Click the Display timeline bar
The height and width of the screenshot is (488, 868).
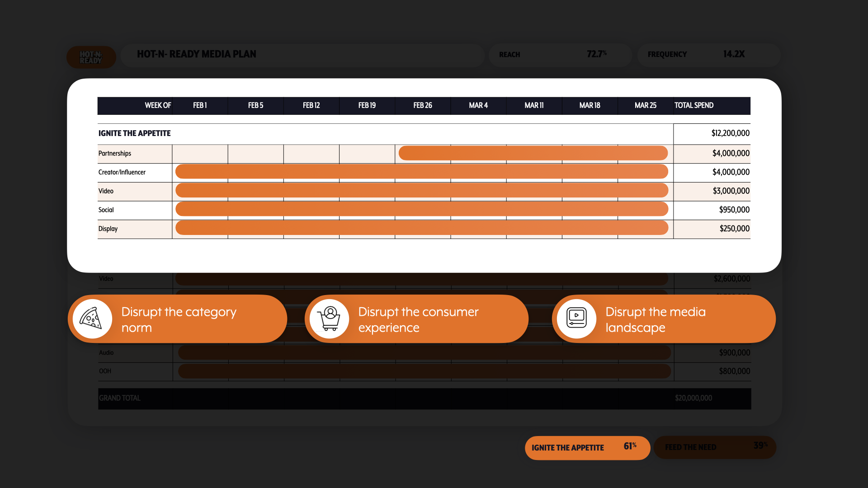tap(422, 228)
